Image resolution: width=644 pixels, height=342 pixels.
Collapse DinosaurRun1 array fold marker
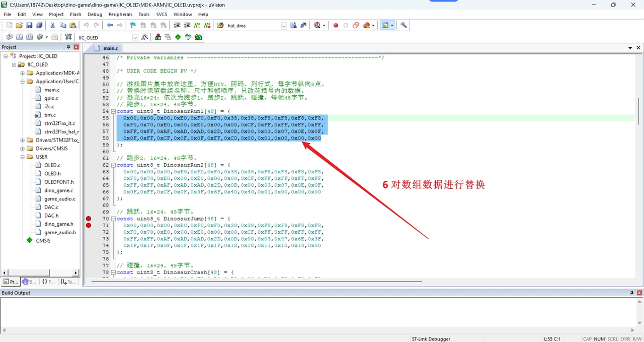coord(113,111)
